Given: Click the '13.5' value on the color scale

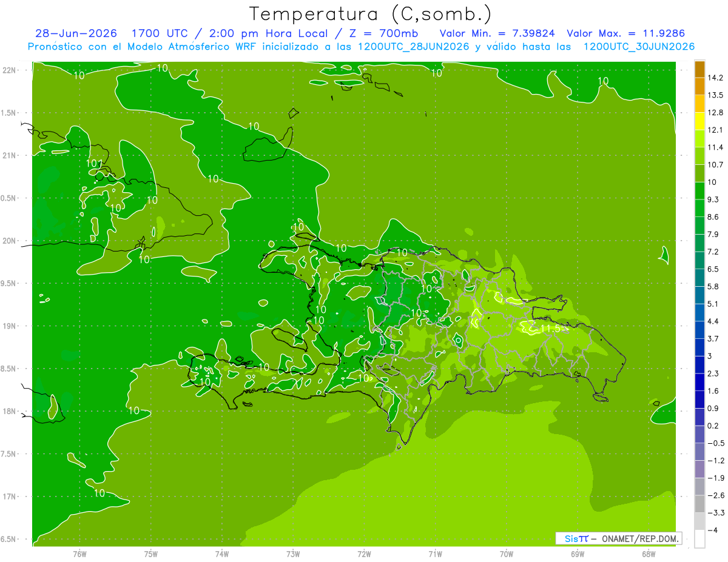Looking at the screenshot, I should tap(716, 95).
